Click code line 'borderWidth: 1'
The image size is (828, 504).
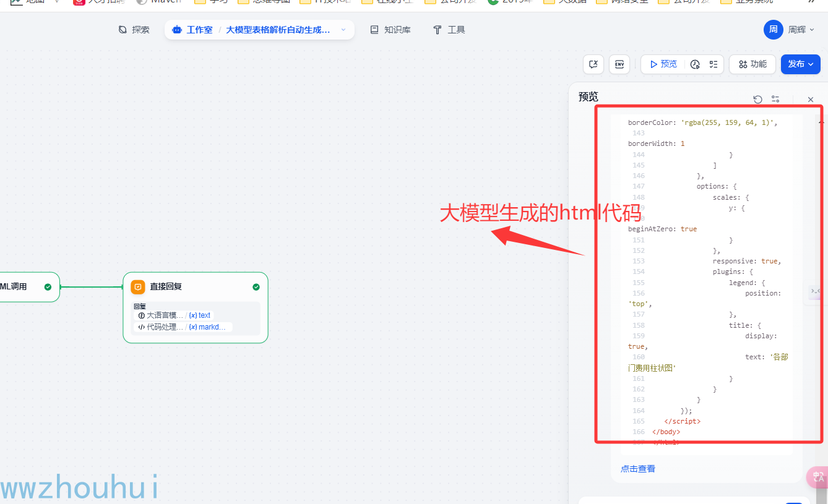656,143
